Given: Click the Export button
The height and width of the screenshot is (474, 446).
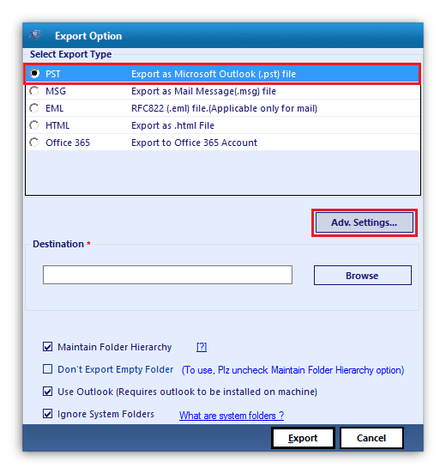Looking at the screenshot, I should coord(303,438).
